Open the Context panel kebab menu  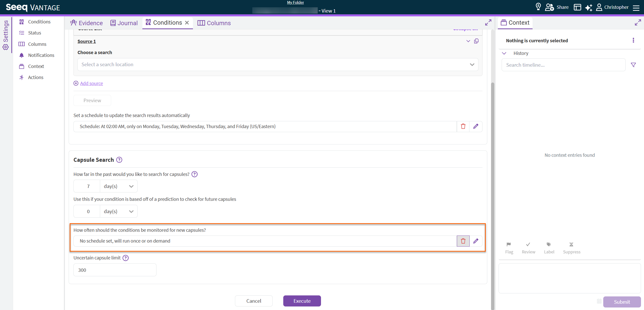click(x=633, y=40)
